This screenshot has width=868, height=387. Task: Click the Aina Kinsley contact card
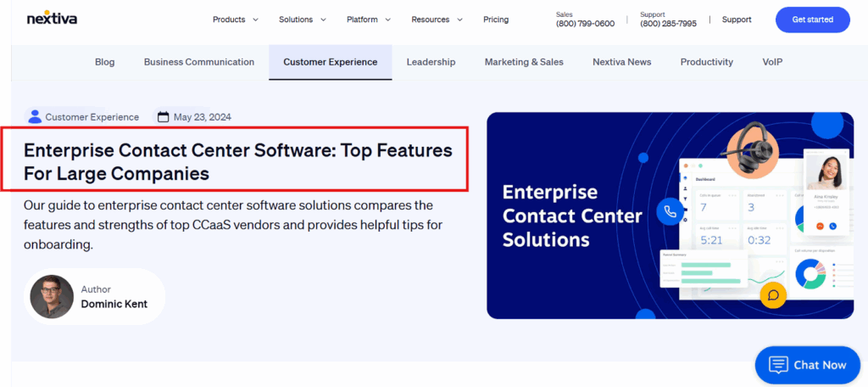point(826,191)
